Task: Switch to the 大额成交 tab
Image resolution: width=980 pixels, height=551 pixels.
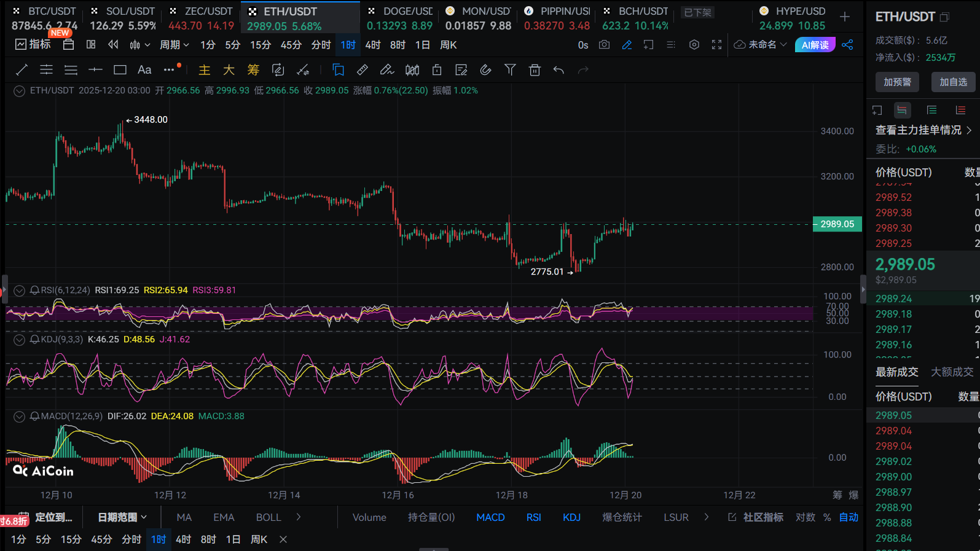Action: pos(952,372)
